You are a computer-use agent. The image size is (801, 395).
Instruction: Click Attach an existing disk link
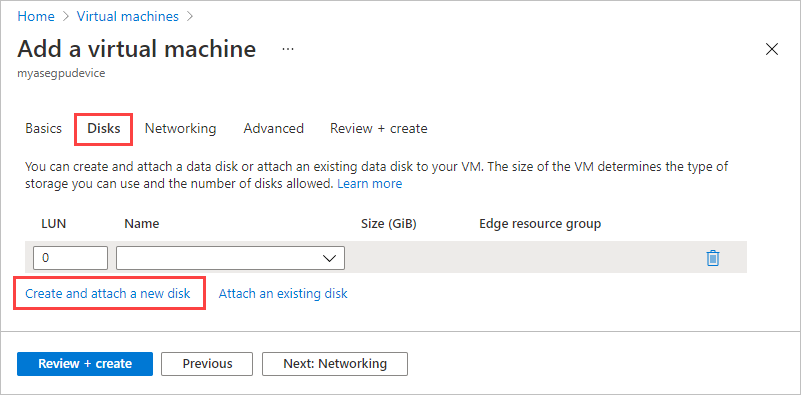pos(283,293)
